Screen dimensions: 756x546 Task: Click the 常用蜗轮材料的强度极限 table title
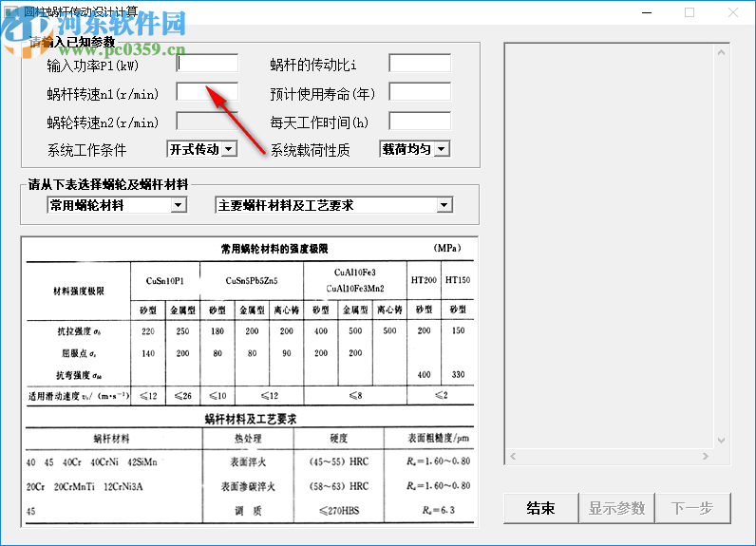point(274,249)
